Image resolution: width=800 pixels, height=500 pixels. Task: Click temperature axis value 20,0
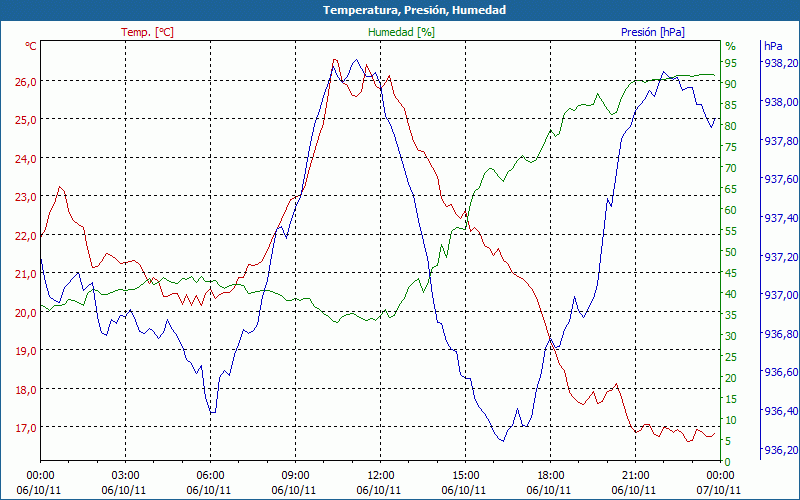tap(27, 313)
